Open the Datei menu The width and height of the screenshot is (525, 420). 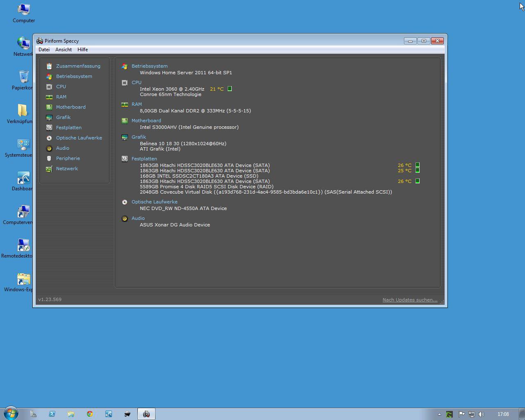[44, 50]
